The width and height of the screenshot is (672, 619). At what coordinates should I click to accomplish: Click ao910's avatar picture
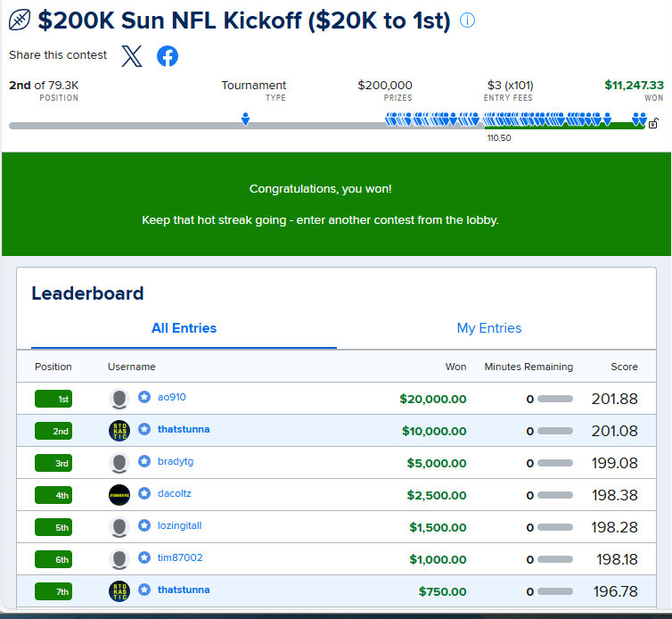tap(119, 399)
